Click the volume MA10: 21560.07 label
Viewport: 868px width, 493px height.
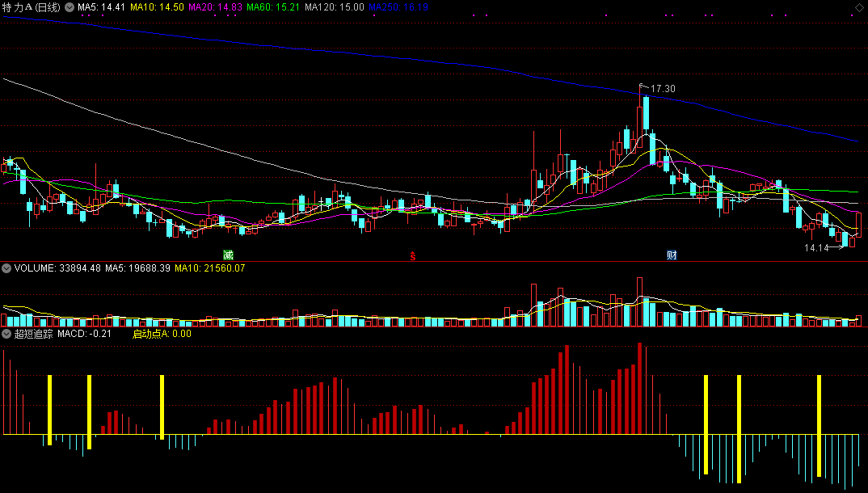point(210,268)
